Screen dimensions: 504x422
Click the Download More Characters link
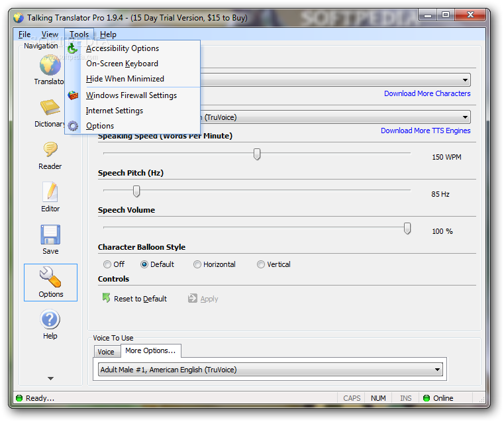[427, 93]
